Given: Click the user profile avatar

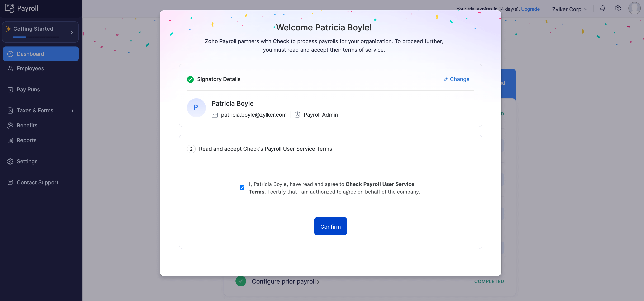Looking at the screenshot, I should (634, 8).
